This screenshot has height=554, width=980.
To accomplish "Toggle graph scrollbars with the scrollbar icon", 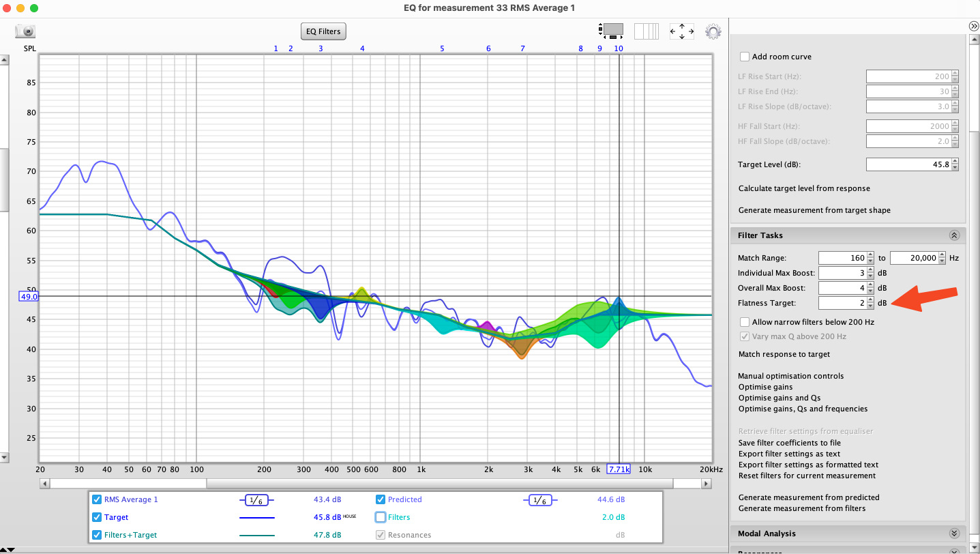I will [x=612, y=31].
